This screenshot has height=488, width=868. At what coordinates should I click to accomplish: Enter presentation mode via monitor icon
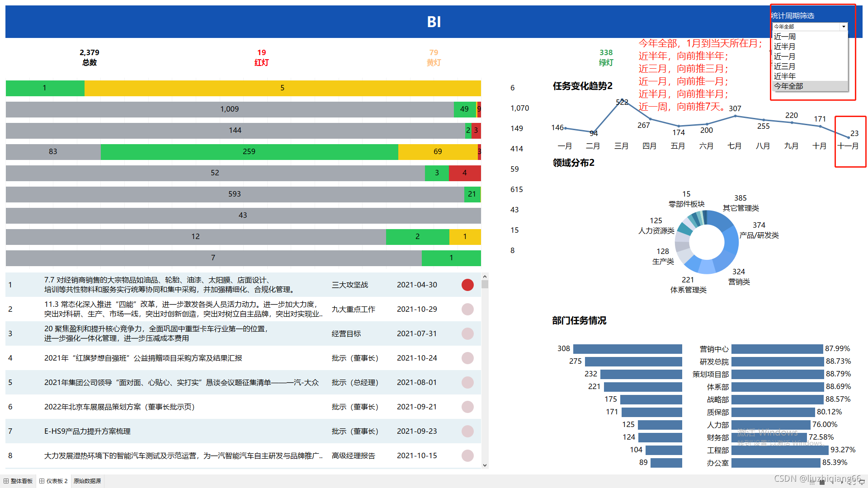coord(862,482)
